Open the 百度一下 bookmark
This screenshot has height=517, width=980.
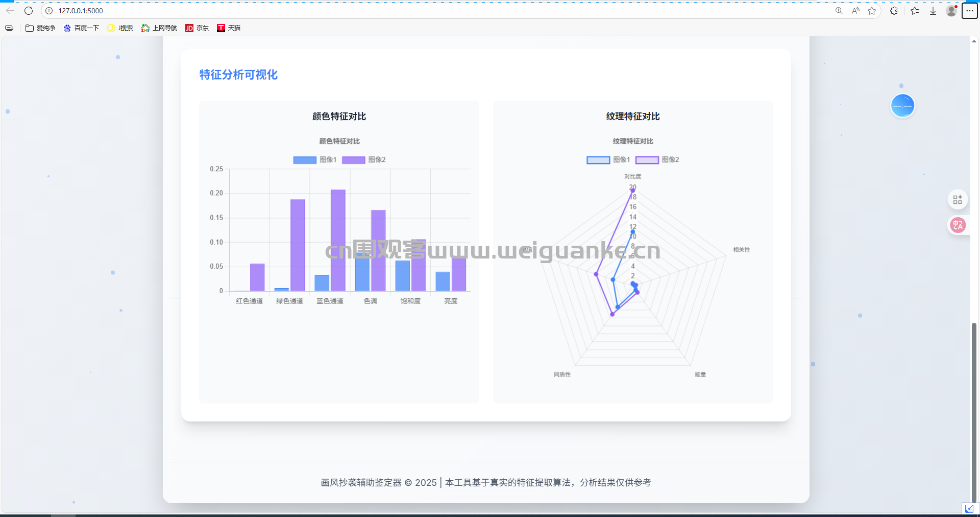pos(81,28)
